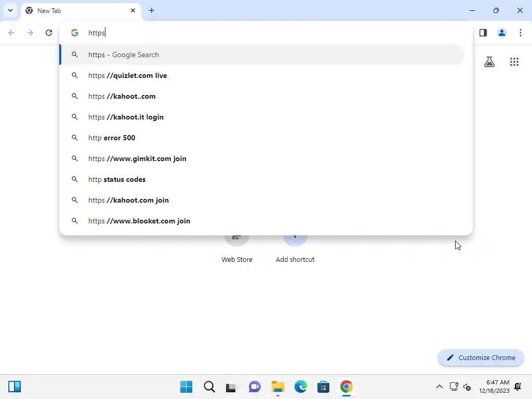Open Microsoft Edge from taskbar
This screenshot has height=399, width=532.
tap(300, 387)
